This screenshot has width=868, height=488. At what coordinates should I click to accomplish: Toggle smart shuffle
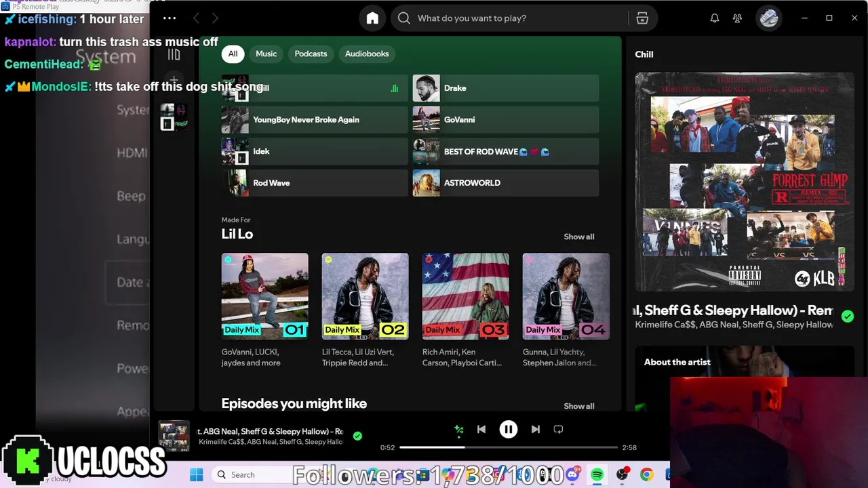click(x=459, y=429)
